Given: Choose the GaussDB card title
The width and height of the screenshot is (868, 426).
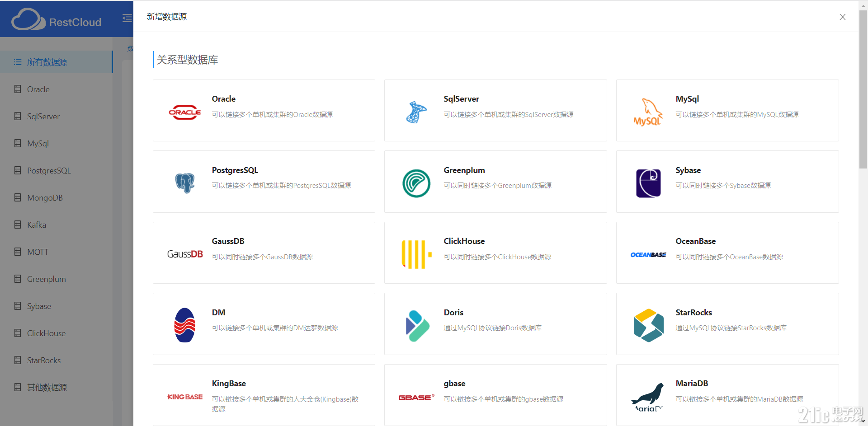Looking at the screenshot, I should tap(228, 241).
